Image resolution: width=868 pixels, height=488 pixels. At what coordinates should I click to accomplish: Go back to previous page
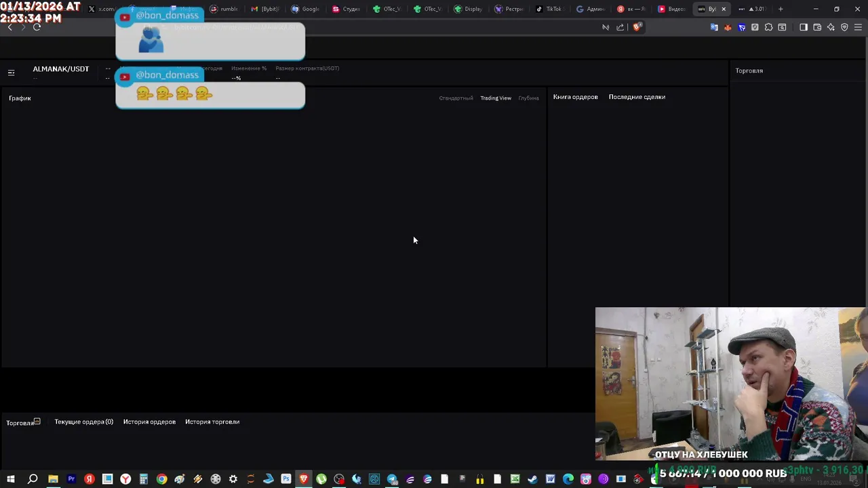point(9,27)
